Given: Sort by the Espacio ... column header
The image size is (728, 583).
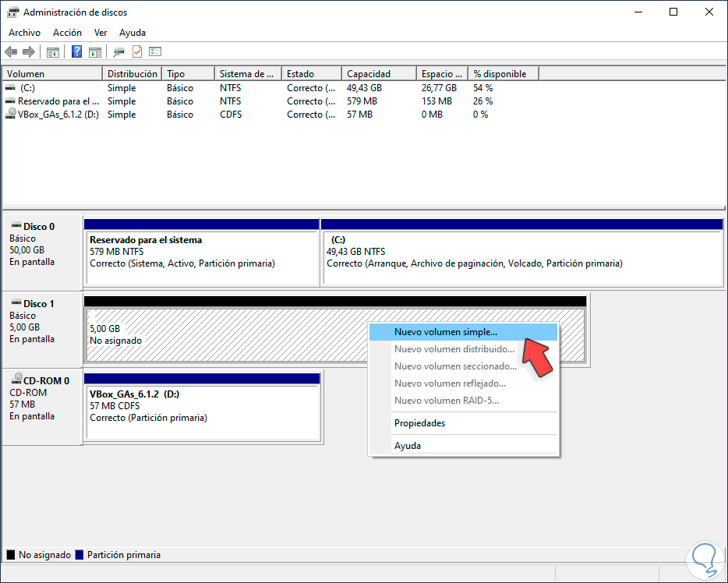Looking at the screenshot, I should pyautogui.click(x=442, y=74).
